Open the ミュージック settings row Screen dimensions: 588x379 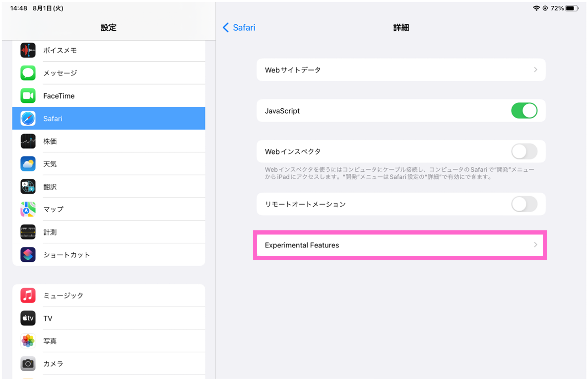109,295
